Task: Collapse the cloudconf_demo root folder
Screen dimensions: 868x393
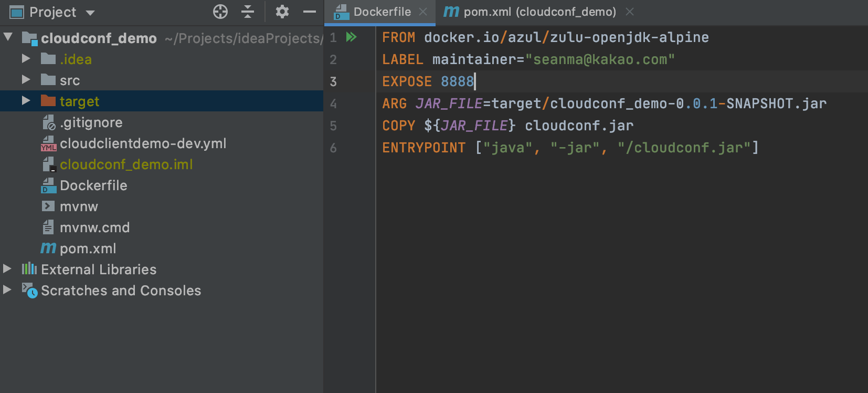Action: click(8, 37)
